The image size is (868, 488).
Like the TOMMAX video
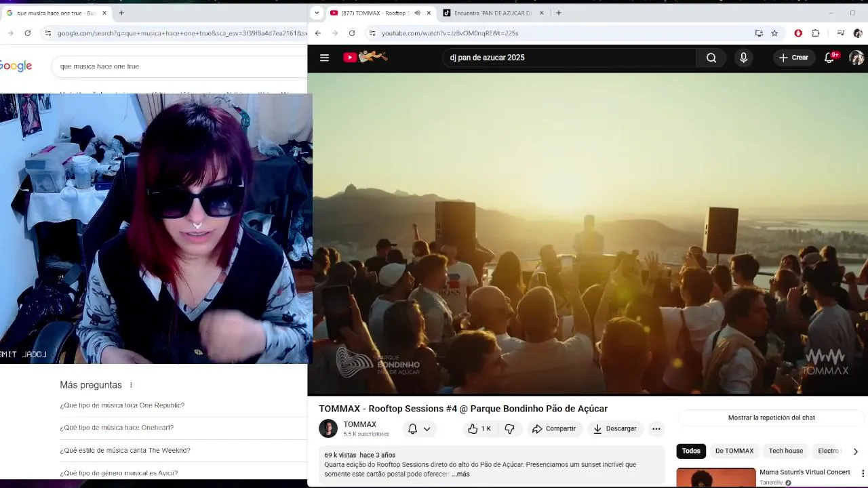tap(479, 428)
